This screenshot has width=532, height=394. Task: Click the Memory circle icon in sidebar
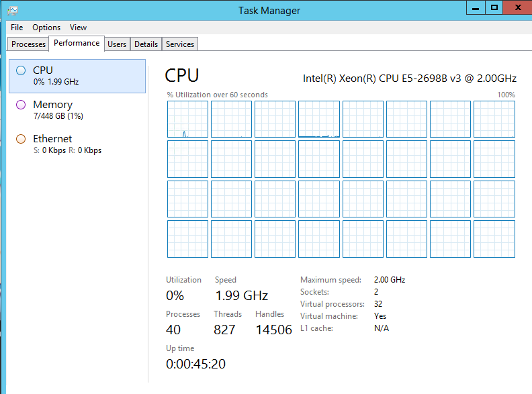click(20, 105)
